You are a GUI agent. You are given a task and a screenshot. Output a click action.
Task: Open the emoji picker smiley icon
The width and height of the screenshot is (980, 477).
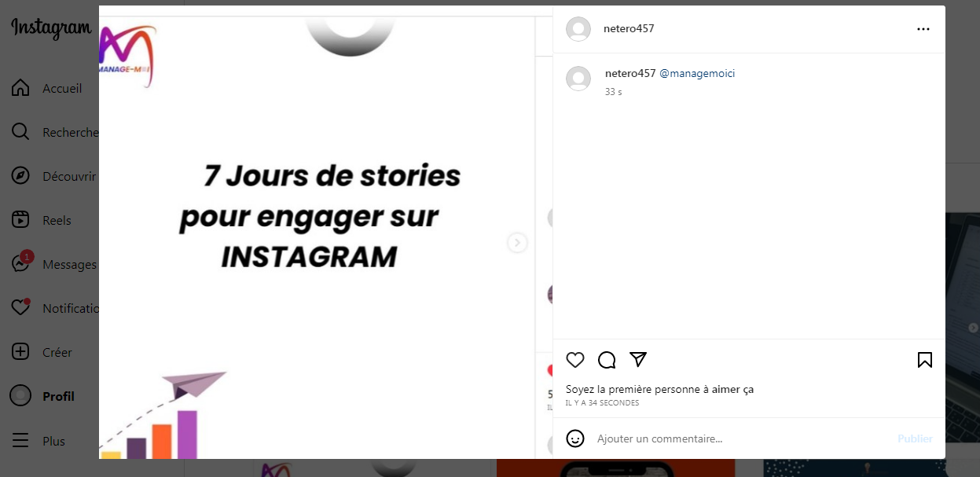pos(575,438)
